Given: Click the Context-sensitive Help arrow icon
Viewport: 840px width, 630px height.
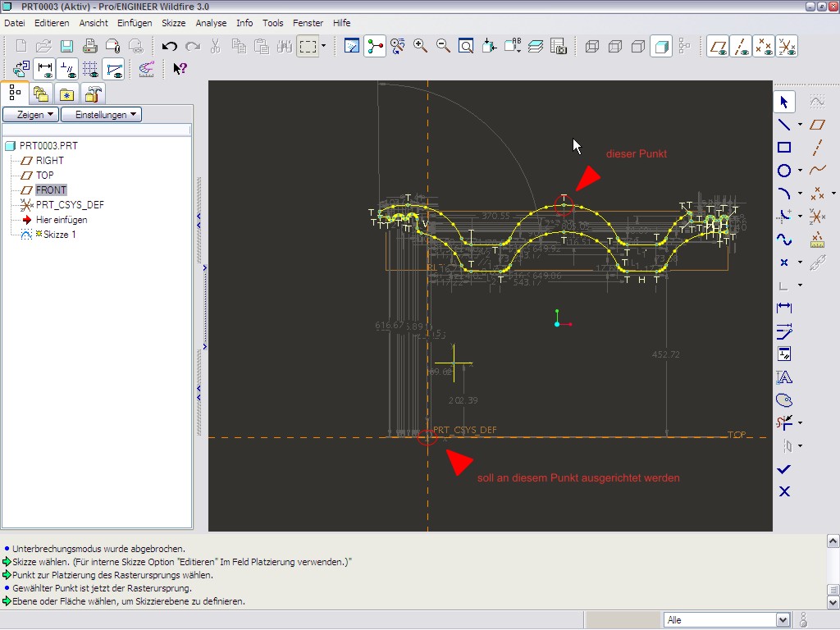Looking at the screenshot, I should click(x=180, y=69).
